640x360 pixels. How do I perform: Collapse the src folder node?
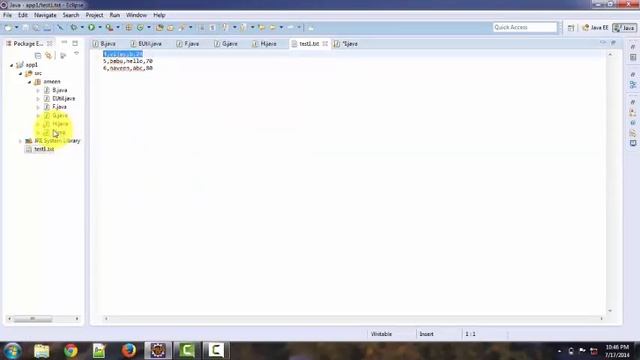(x=20, y=73)
